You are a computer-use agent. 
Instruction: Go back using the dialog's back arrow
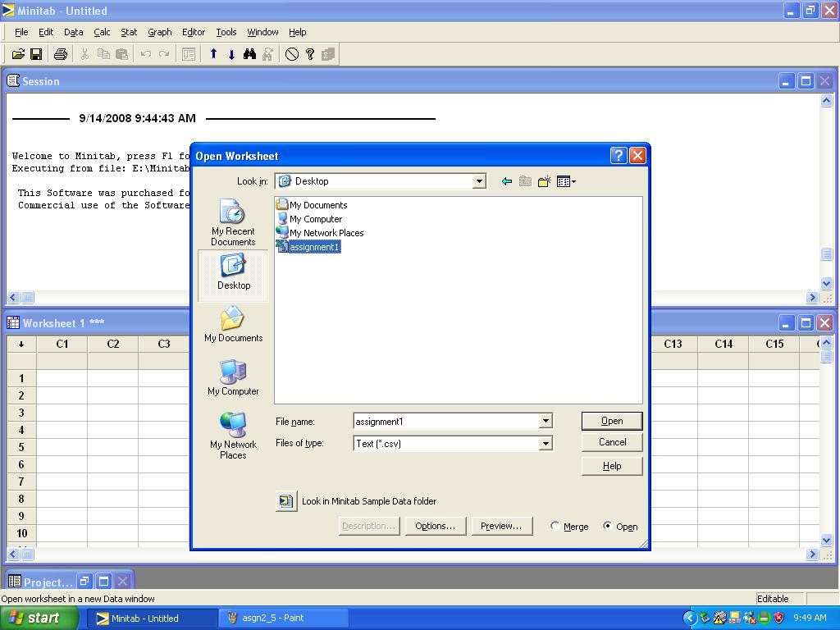pyautogui.click(x=507, y=181)
